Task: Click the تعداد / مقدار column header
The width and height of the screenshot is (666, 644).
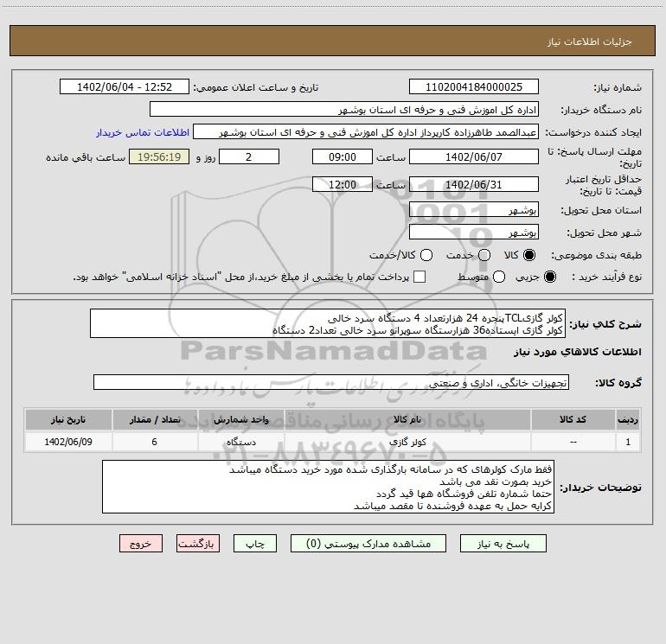Action: pyautogui.click(x=155, y=419)
